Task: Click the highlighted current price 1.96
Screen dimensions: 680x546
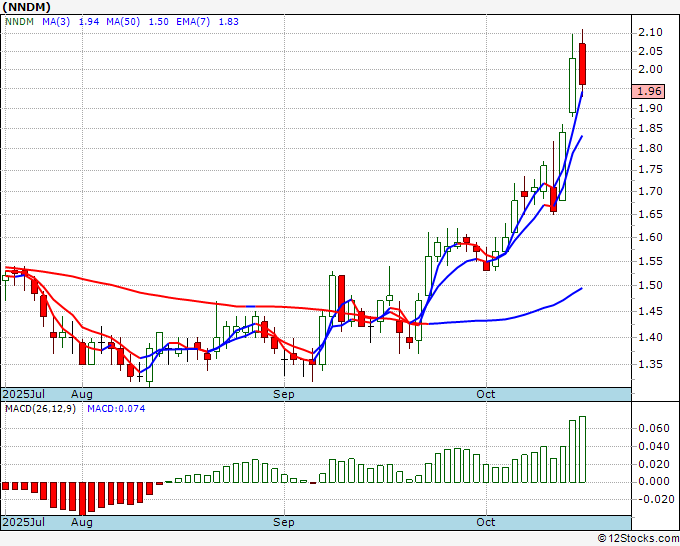Action: tap(648, 91)
